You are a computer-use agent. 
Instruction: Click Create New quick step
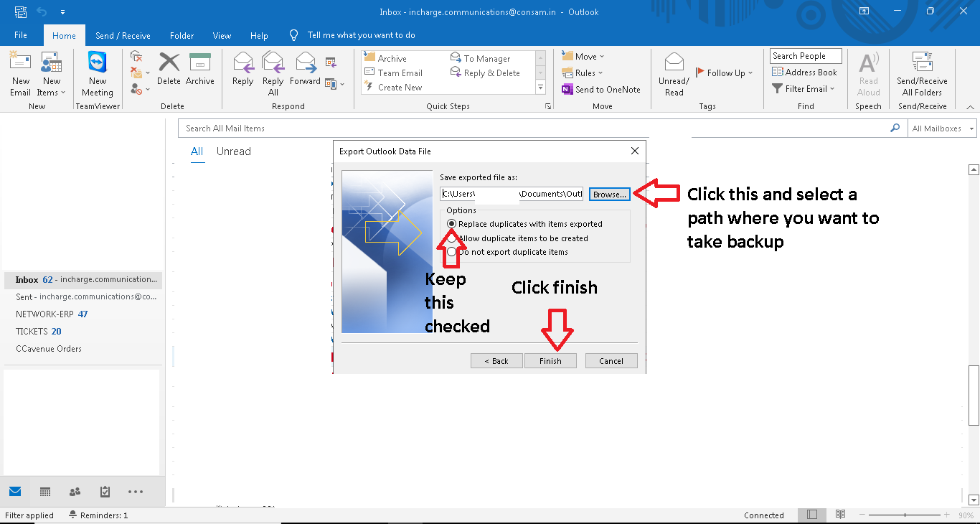(393, 87)
